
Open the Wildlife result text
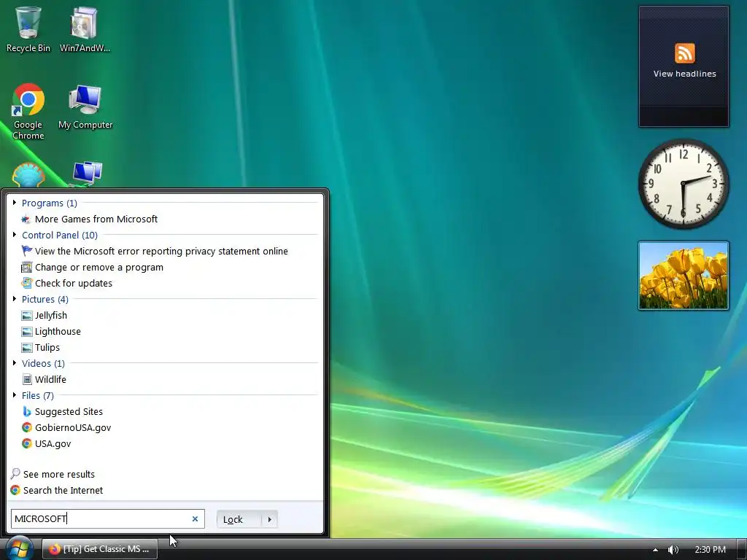50,379
